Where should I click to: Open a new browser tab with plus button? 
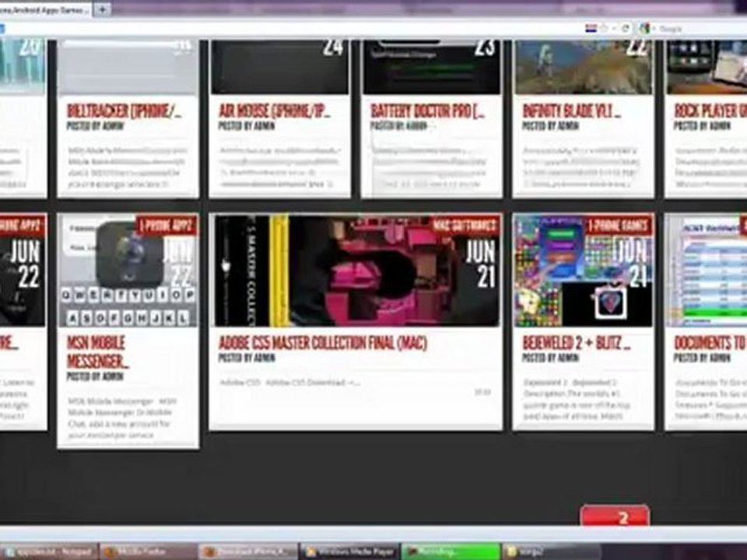[102, 9]
